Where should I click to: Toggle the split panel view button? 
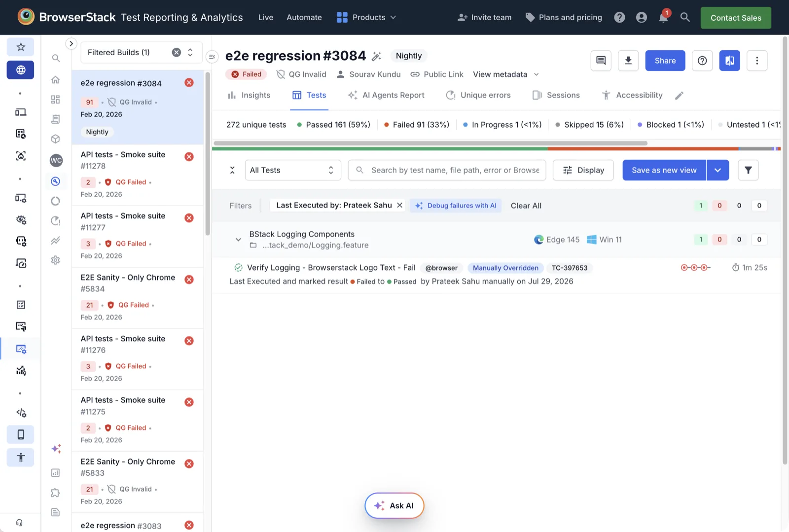[x=730, y=61]
